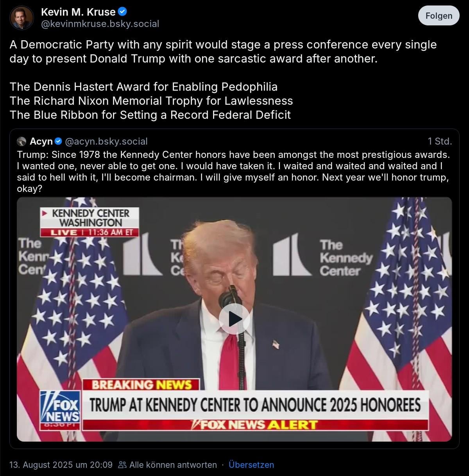469x476 pixels.
Task: Click the 13. August 2025 um 20:09 timestamp
Action: tap(61, 465)
